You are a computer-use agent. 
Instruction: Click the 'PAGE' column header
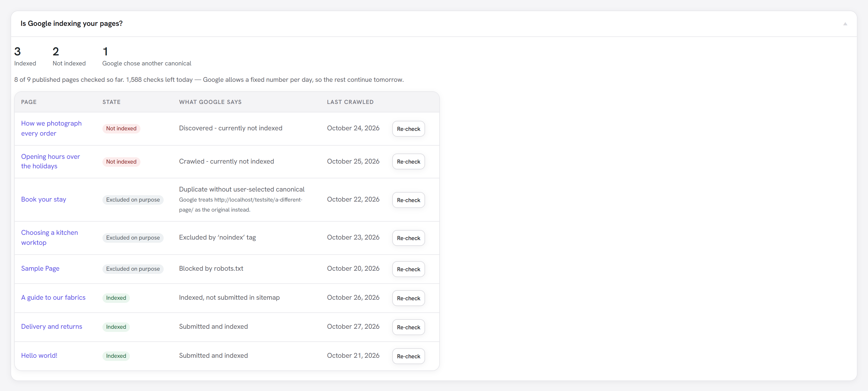point(29,102)
